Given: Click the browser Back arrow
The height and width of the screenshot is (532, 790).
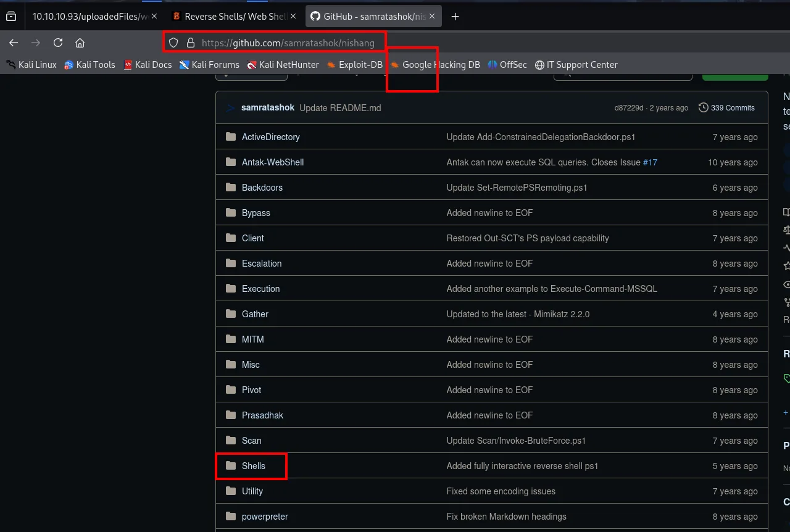Looking at the screenshot, I should click(14, 43).
